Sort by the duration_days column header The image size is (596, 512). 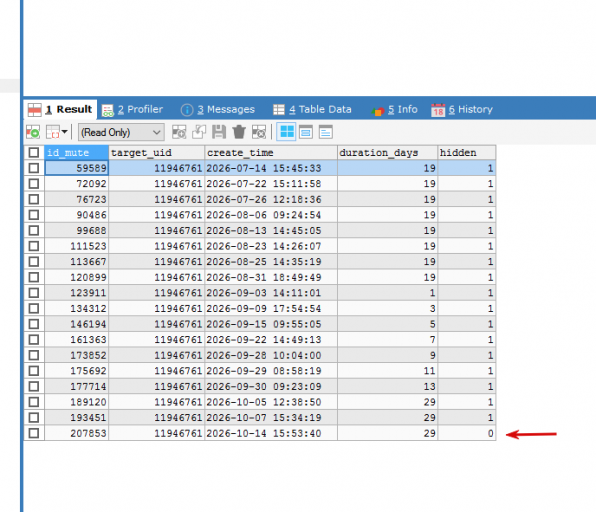point(388,153)
